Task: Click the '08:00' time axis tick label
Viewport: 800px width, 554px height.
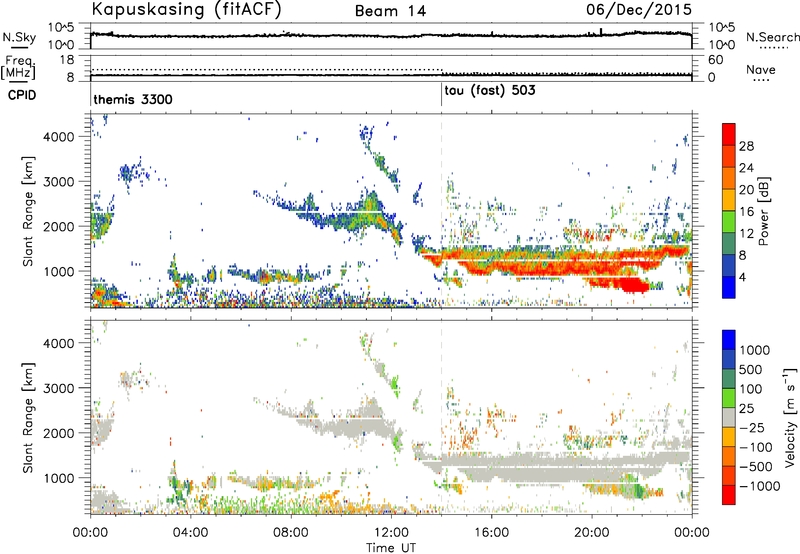Action: point(291,533)
